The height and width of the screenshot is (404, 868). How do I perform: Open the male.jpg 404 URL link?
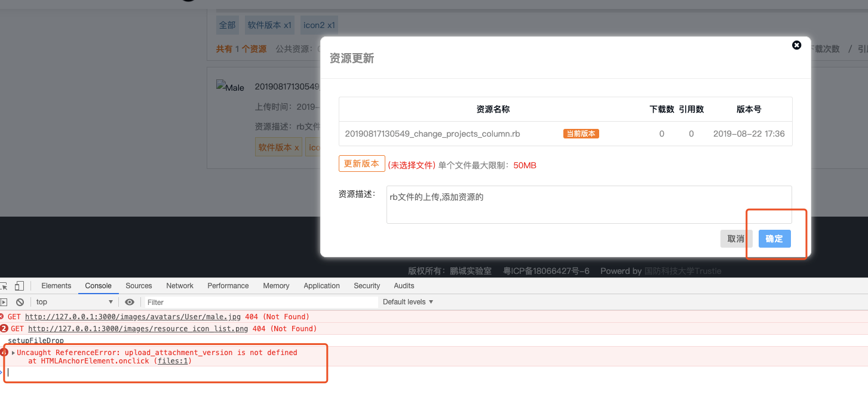pyautogui.click(x=133, y=317)
